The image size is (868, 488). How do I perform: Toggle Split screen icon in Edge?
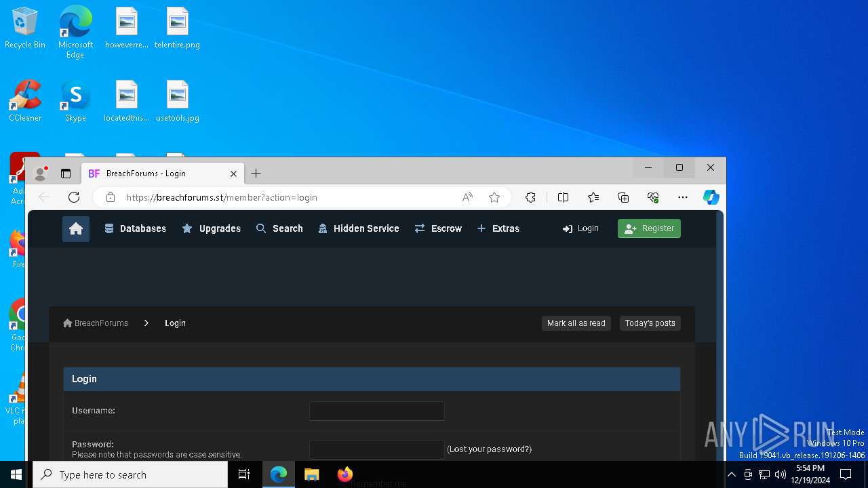(563, 197)
